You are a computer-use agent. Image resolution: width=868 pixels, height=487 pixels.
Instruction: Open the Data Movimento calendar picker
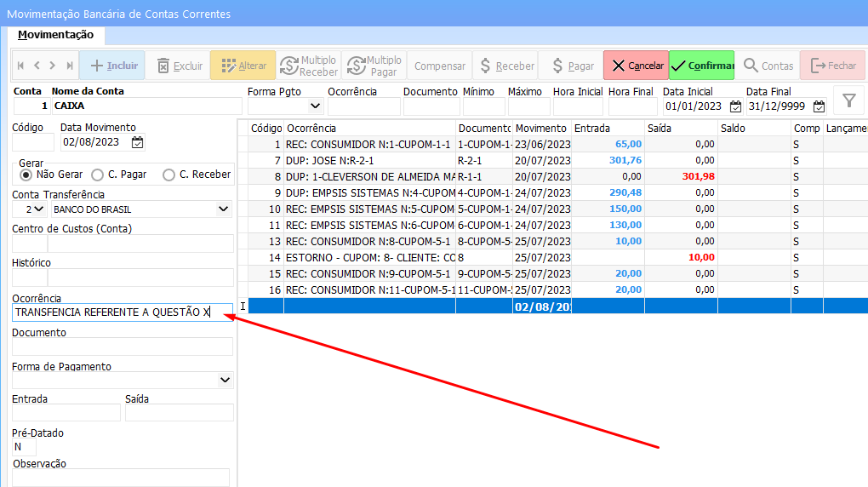coord(137,142)
